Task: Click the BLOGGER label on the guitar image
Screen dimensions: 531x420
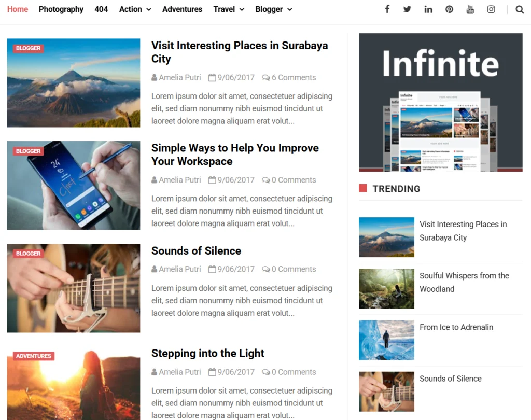Action: point(28,254)
